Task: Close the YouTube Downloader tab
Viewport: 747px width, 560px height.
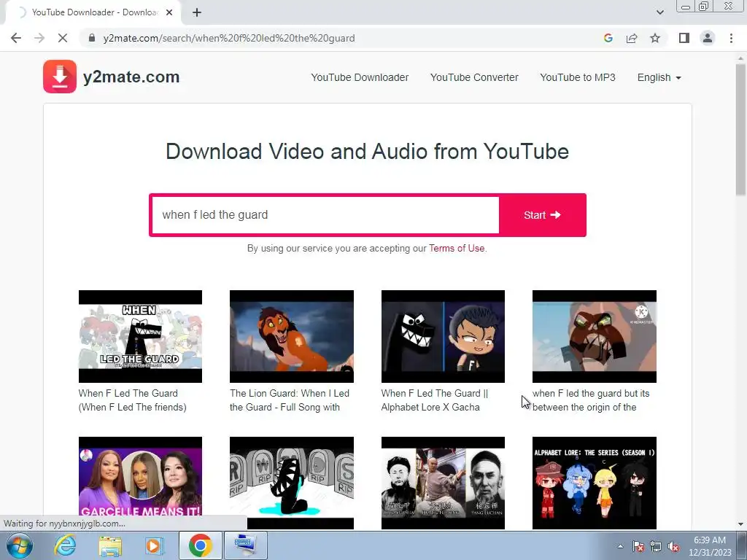Action: tap(169, 13)
